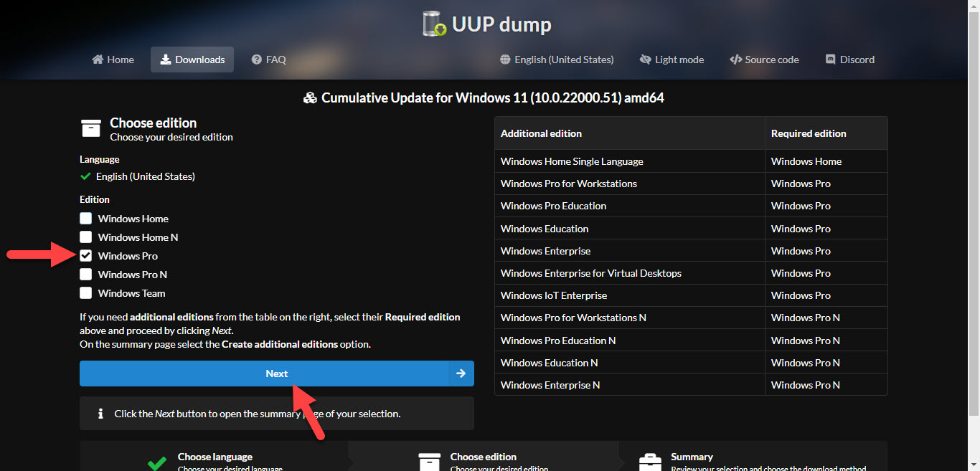Check the Windows Home N edition

[x=86, y=237]
